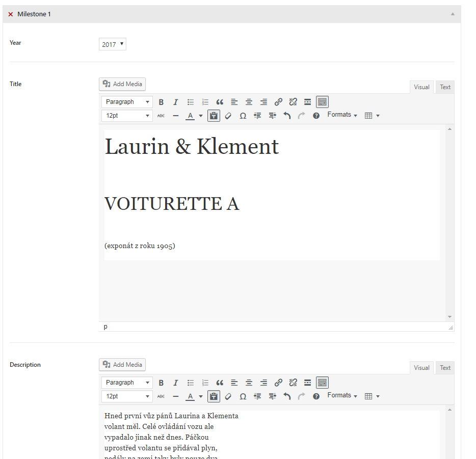
Task: Toggle toolbar toggle in Description editor
Action: (323, 383)
